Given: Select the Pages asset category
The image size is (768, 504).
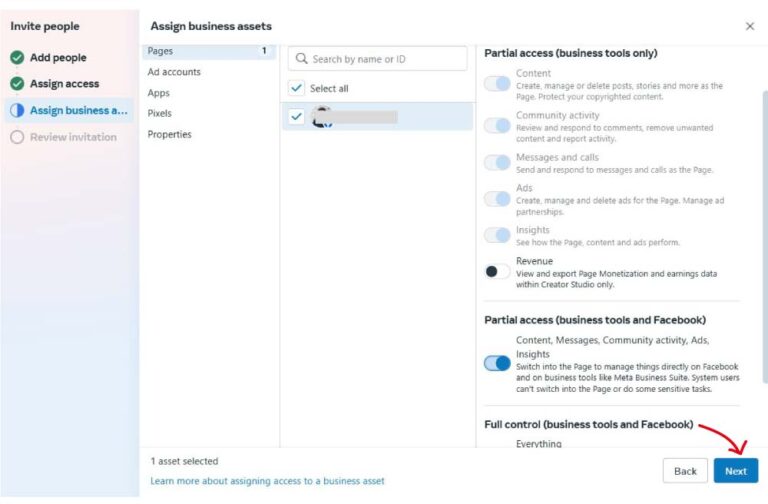Looking at the screenshot, I should pos(209,51).
